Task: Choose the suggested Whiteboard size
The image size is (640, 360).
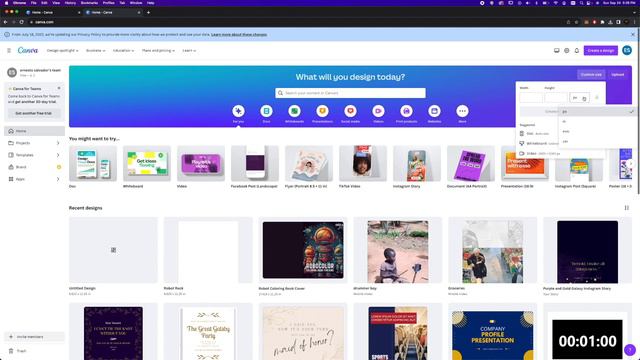Action: click(x=538, y=144)
